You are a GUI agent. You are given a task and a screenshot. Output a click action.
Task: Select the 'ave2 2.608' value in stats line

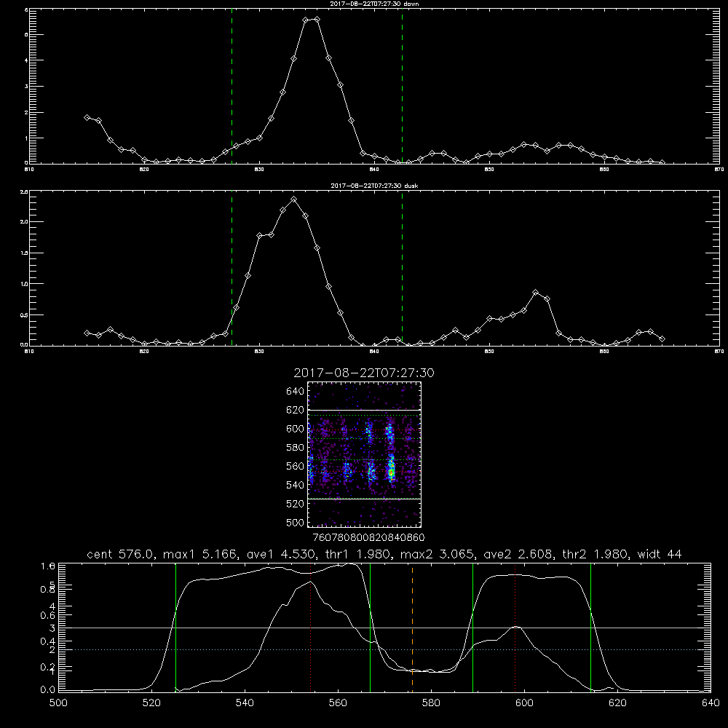[518, 554]
